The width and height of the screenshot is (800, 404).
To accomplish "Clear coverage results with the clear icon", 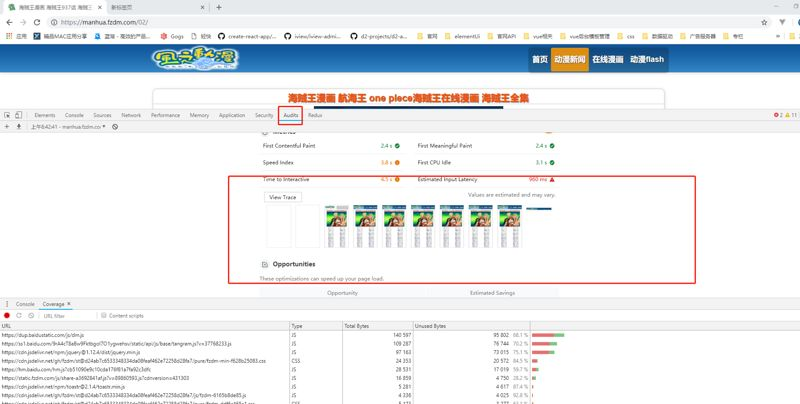I will click(x=31, y=316).
